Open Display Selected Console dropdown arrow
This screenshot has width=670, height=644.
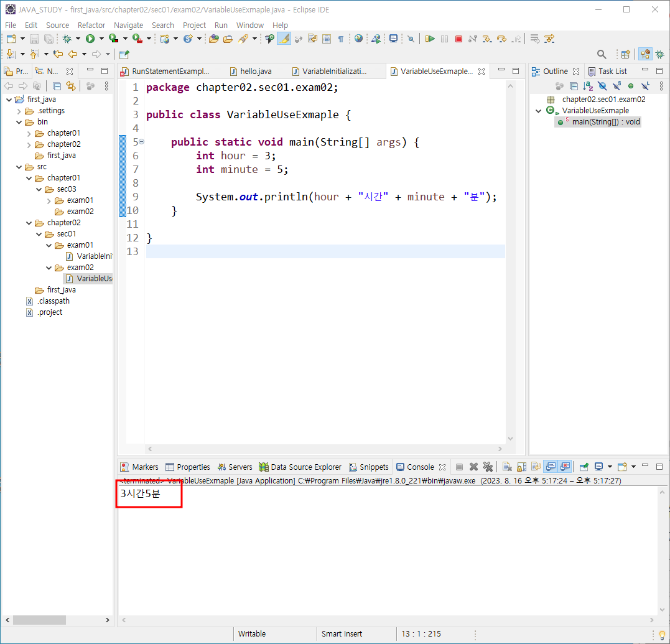(x=610, y=467)
